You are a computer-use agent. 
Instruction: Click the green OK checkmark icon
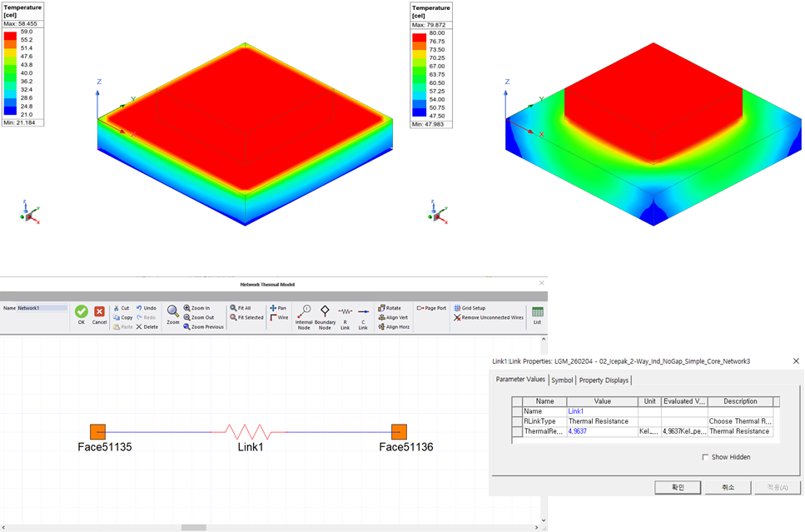[82, 311]
